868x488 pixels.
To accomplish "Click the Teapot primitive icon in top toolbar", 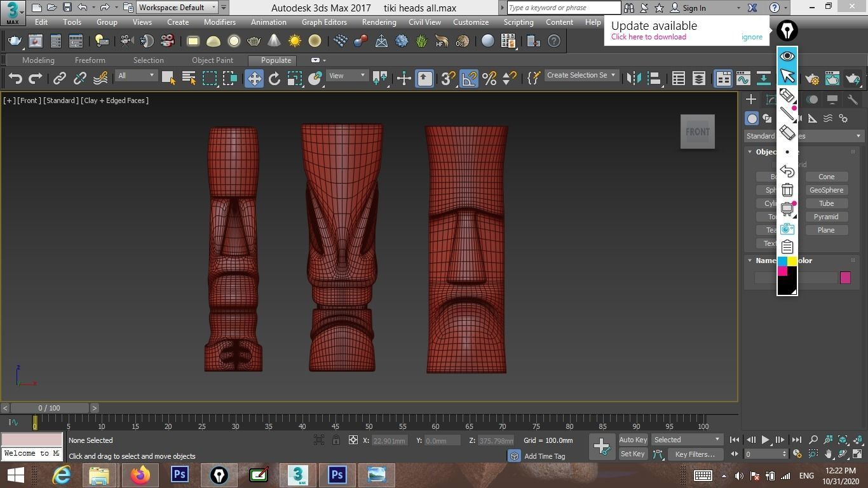I will pos(254,41).
